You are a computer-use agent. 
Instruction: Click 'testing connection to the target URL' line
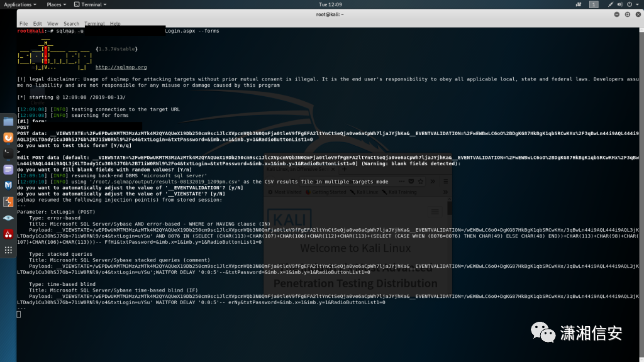coord(99,109)
